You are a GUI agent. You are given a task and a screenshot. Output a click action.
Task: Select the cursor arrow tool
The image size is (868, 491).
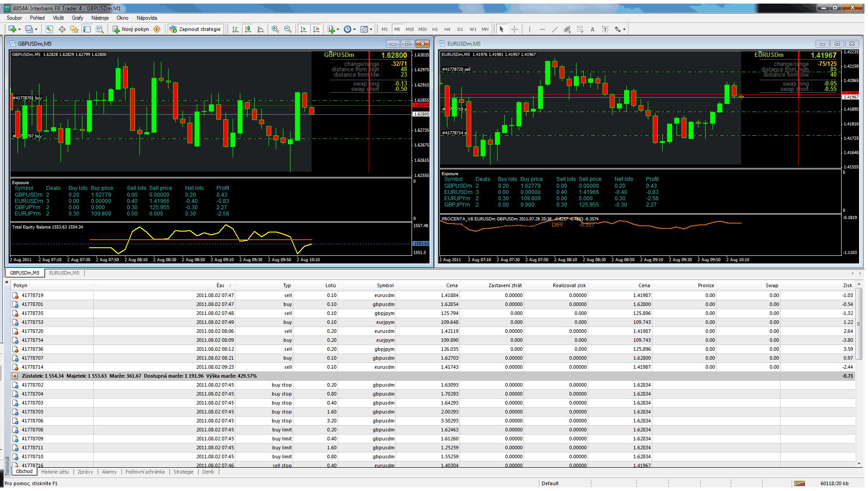pos(502,29)
